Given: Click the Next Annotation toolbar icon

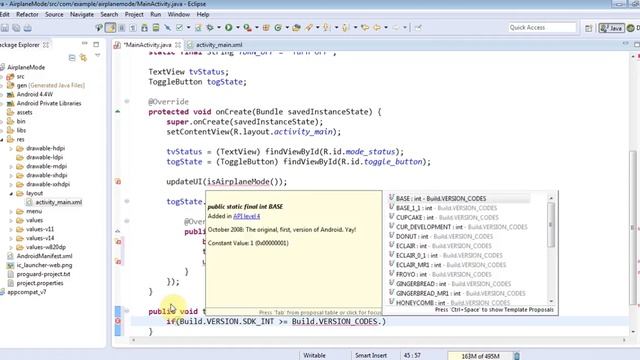Looking at the screenshot, I should 327,28.
